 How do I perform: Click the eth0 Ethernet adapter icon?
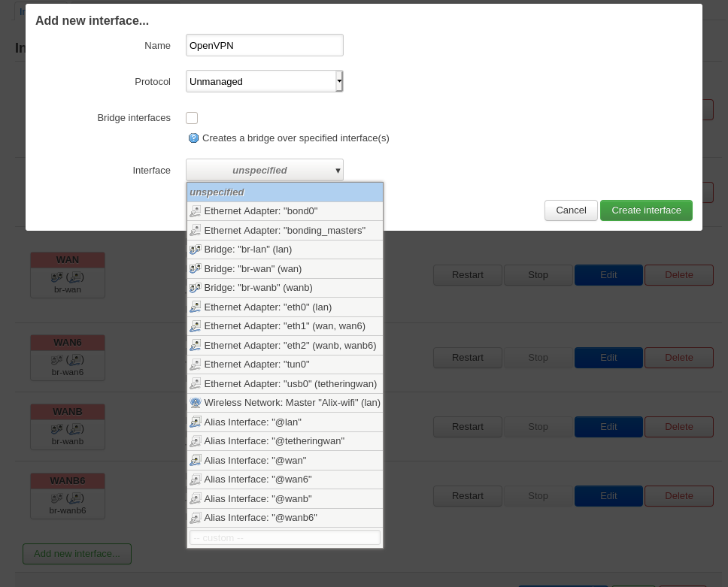click(196, 307)
